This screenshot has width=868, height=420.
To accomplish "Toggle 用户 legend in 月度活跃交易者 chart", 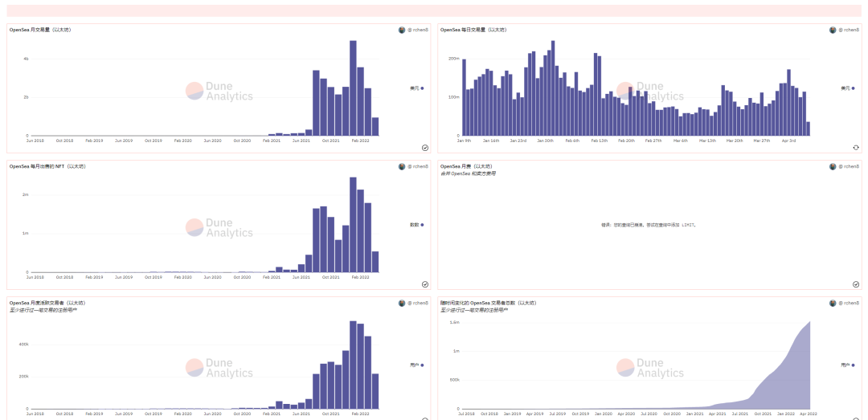I will [417, 365].
